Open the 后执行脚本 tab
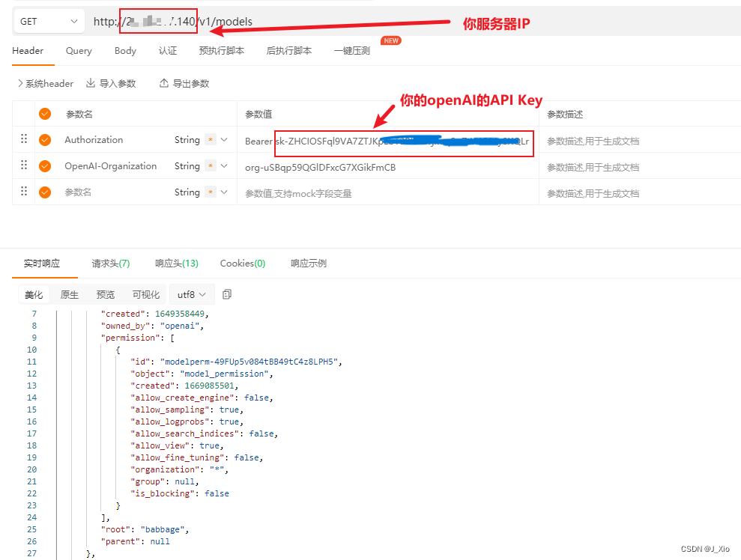The height and width of the screenshot is (560, 741). [289, 50]
